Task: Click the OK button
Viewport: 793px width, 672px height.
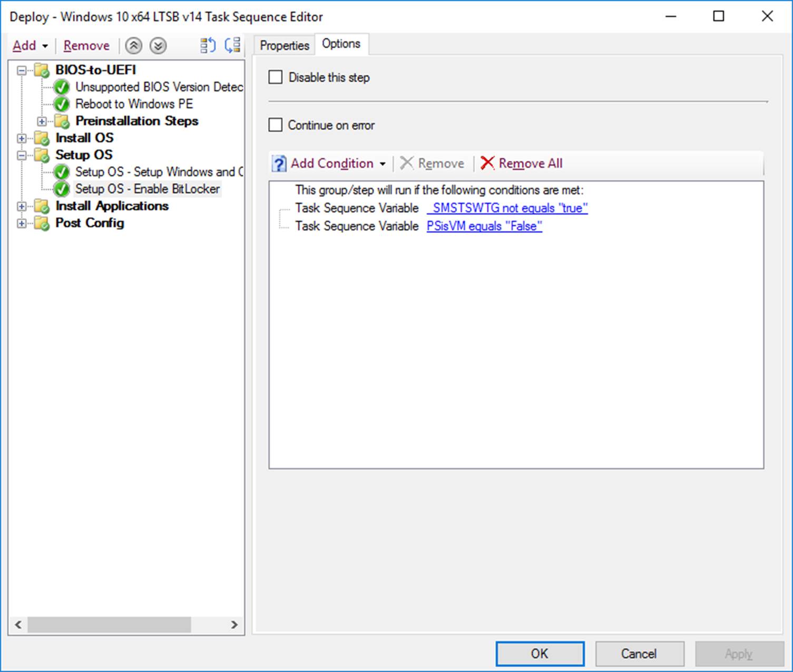Action: (540, 654)
